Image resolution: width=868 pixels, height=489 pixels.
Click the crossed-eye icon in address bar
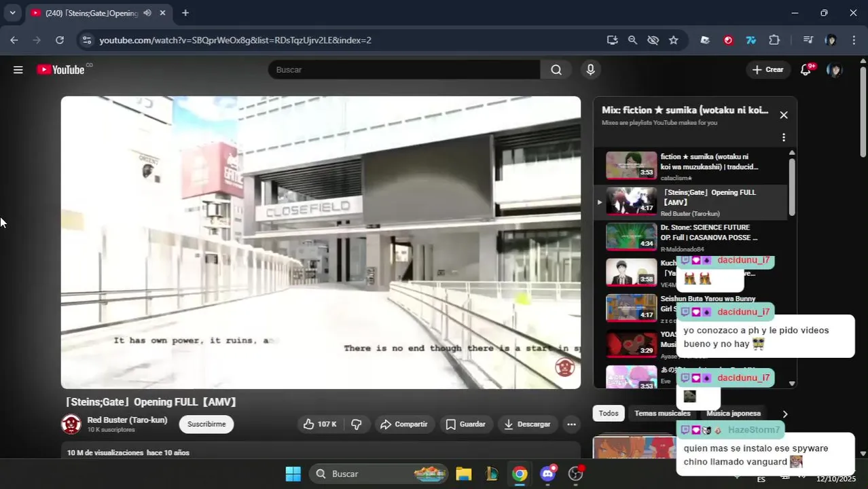pos(653,40)
